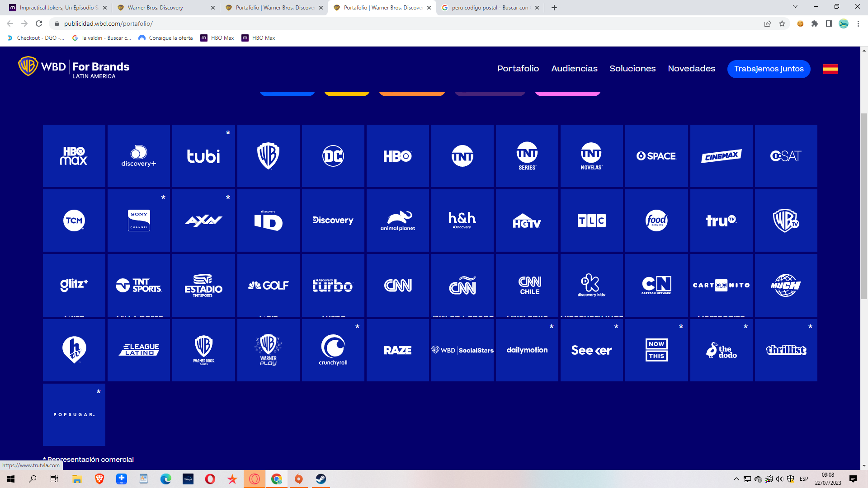
Task: Click the address bar URL field
Action: 407,23
